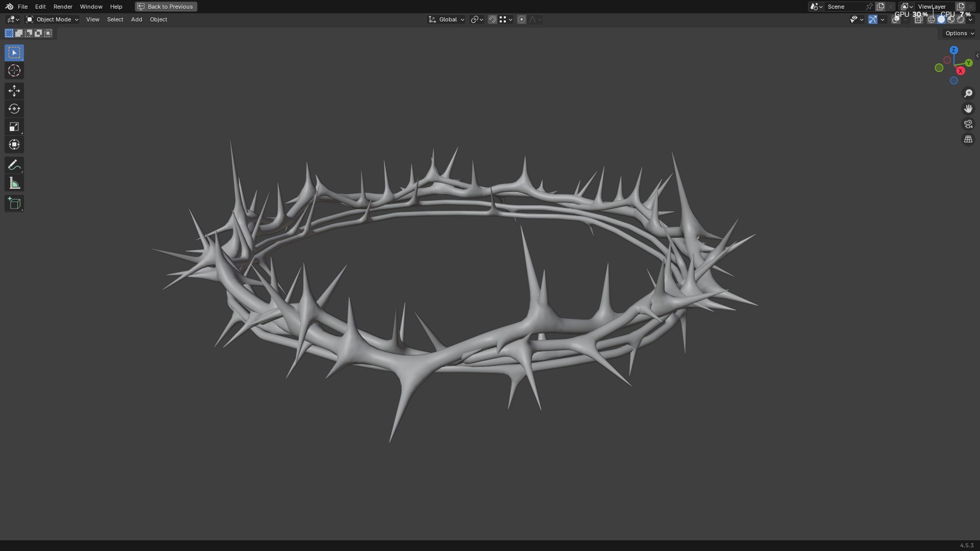Open the snapping options dropdown
The height and width of the screenshot is (551, 980).
tap(506, 19)
